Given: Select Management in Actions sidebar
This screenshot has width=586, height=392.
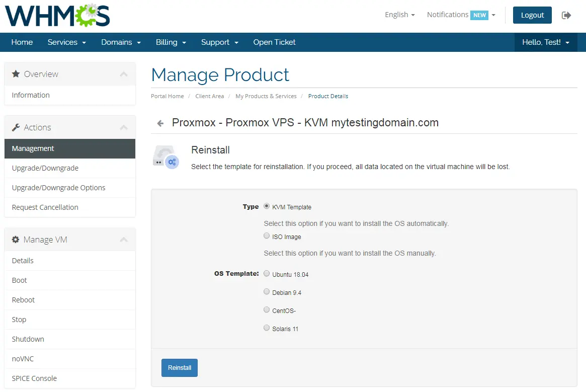Looking at the screenshot, I should [70, 148].
